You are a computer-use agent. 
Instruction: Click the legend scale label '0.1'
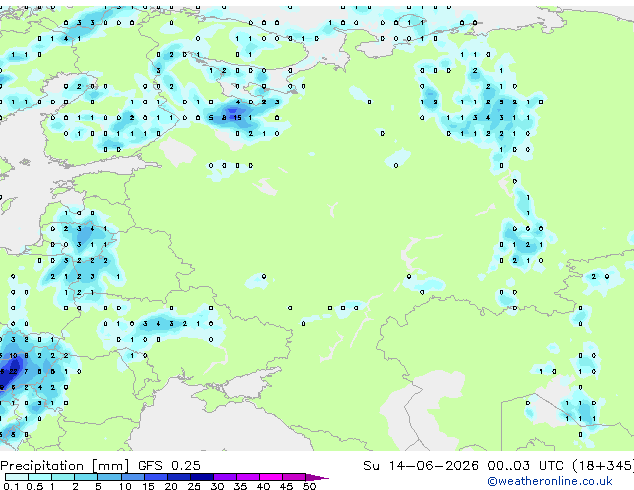pos(11,486)
